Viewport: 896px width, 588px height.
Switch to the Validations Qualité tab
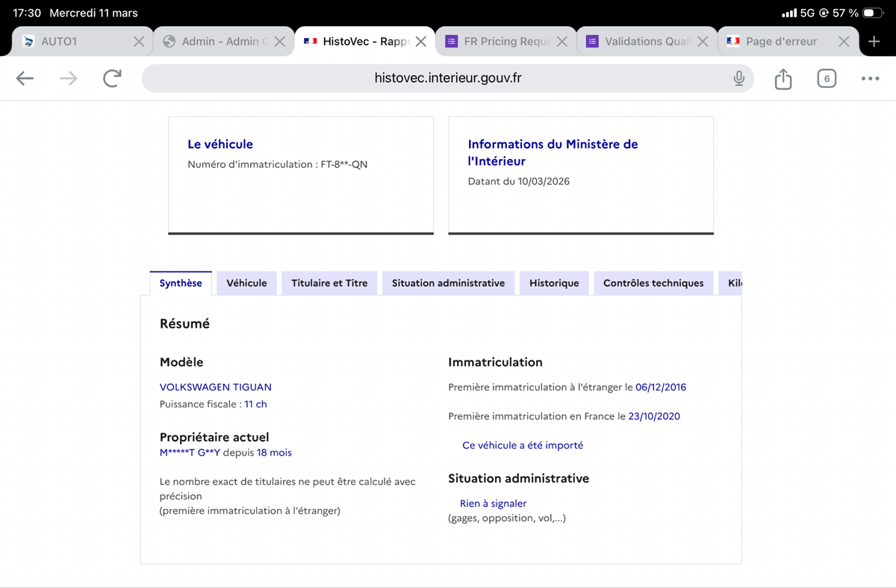[642, 42]
